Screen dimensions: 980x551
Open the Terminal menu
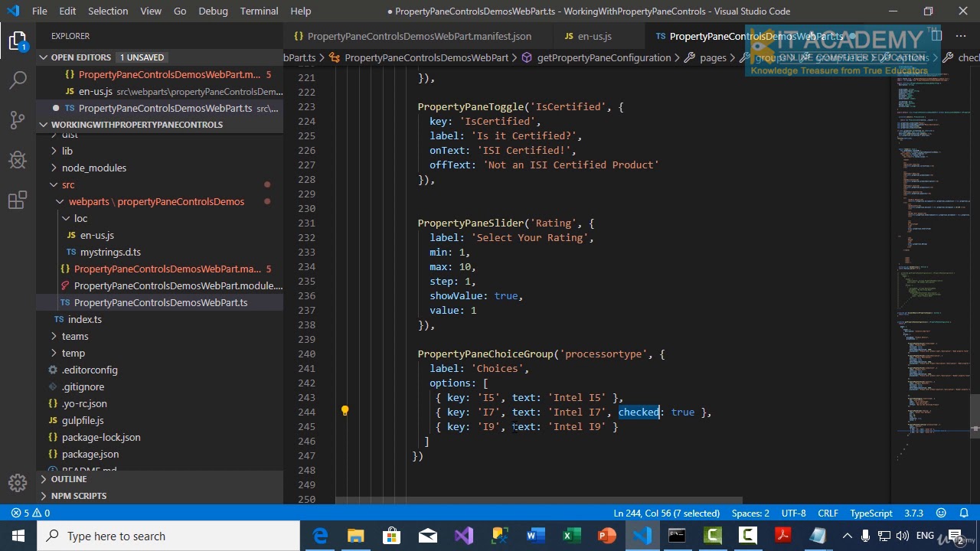point(259,11)
